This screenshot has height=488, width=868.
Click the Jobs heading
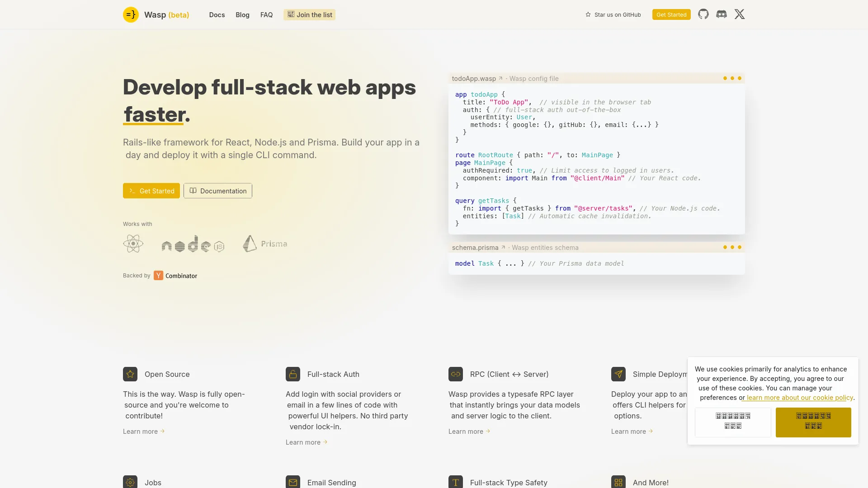coord(153,483)
